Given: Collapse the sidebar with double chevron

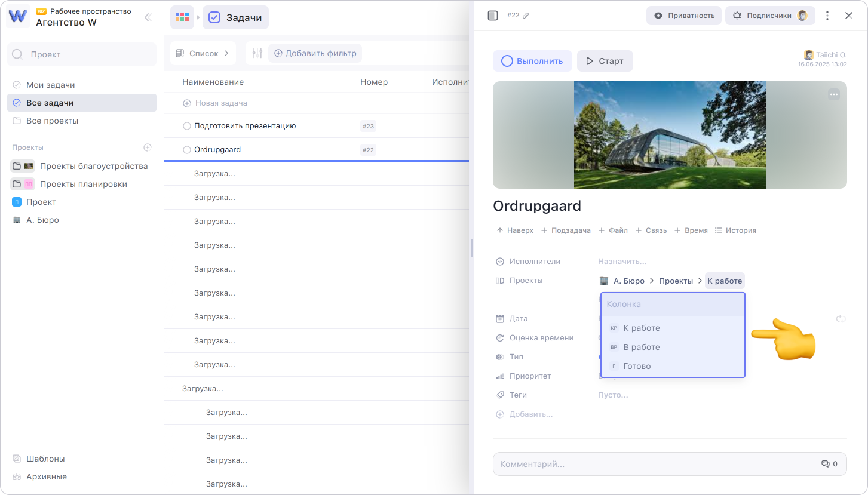Looking at the screenshot, I should tap(148, 17).
